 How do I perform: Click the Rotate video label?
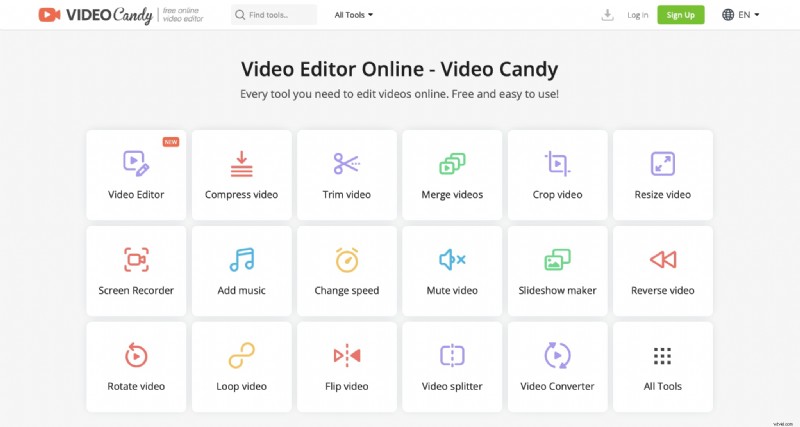(136, 386)
